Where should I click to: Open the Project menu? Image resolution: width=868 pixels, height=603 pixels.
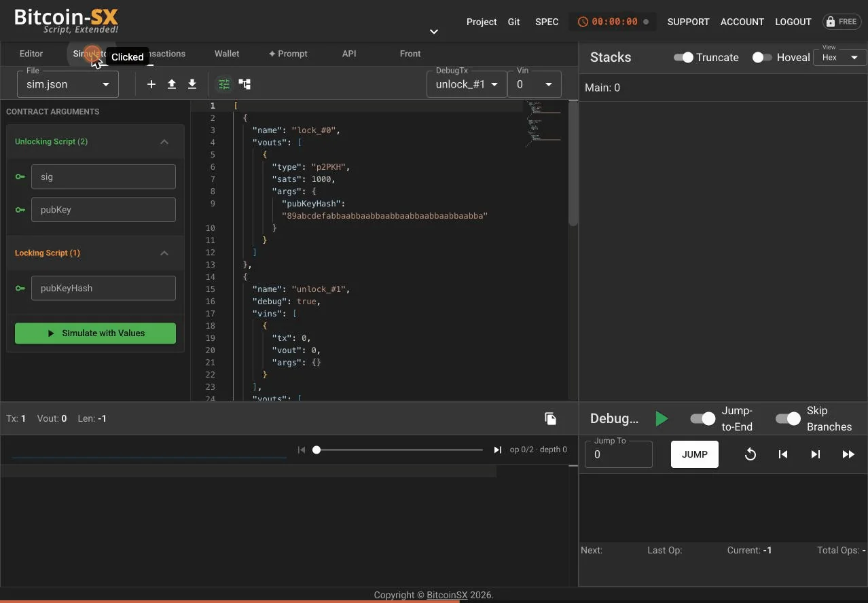click(x=482, y=22)
